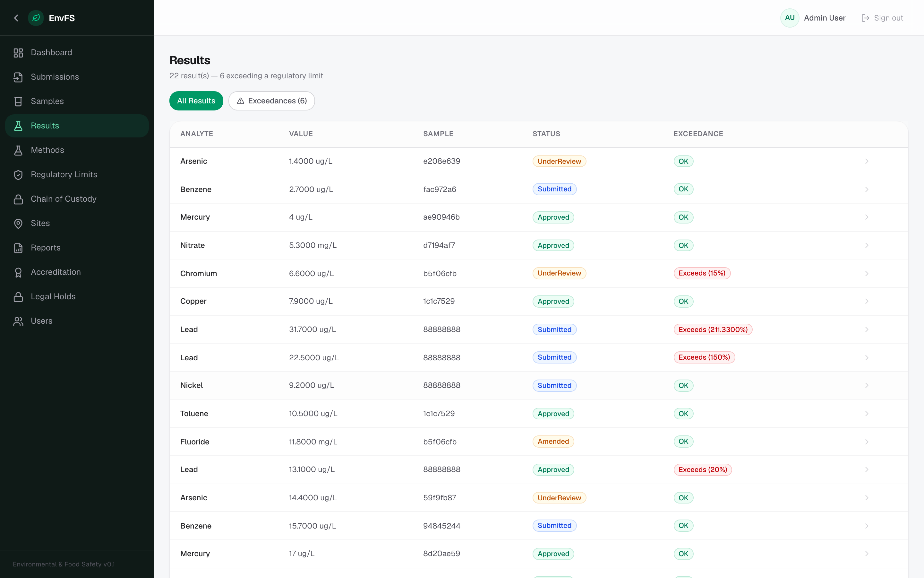Click the warning triangle in Exceedances filter
Viewport: 924px width, 578px height.
point(241,101)
